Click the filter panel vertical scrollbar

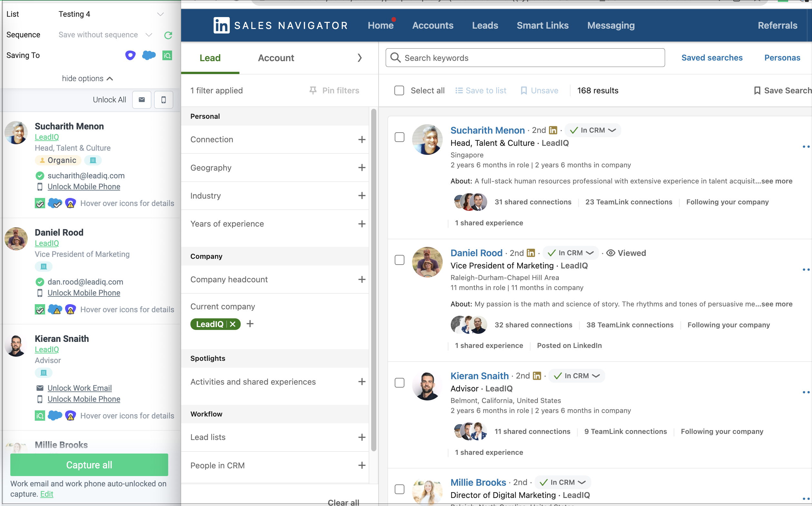click(373, 279)
